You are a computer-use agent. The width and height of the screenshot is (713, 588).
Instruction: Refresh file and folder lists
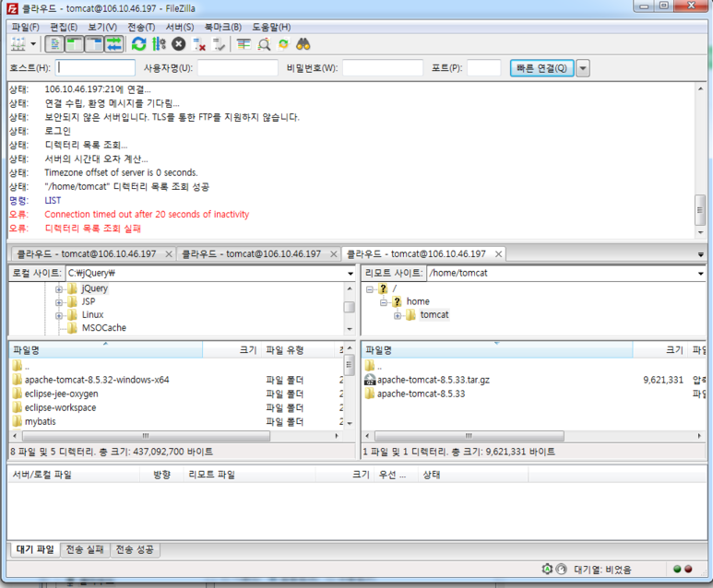point(138,44)
